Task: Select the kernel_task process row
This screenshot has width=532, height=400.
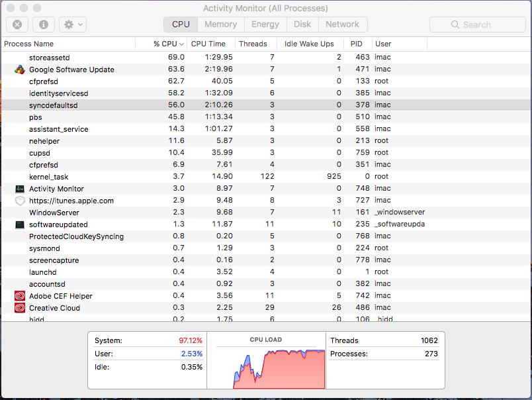Action: point(267,177)
